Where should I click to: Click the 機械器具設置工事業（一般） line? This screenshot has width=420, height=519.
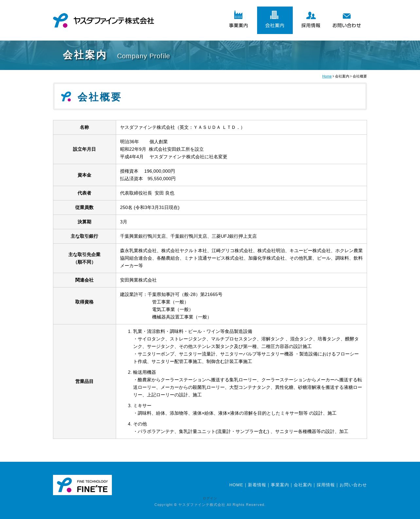pos(182,317)
